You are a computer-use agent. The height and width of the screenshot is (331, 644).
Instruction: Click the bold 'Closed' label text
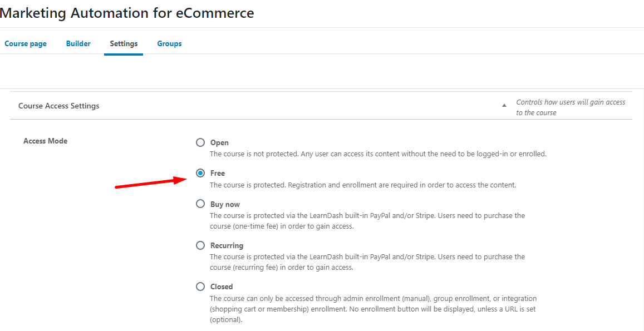coord(222,286)
